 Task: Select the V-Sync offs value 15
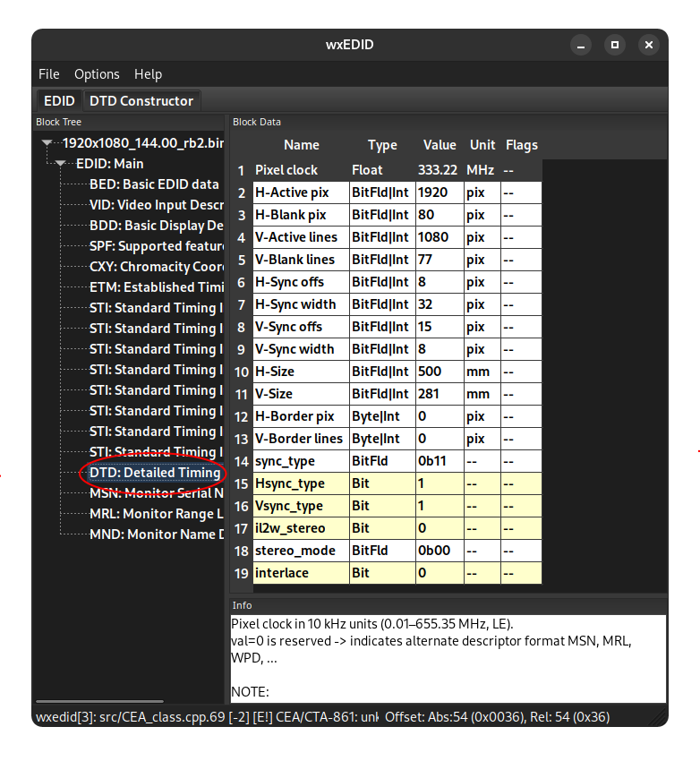[x=440, y=327]
